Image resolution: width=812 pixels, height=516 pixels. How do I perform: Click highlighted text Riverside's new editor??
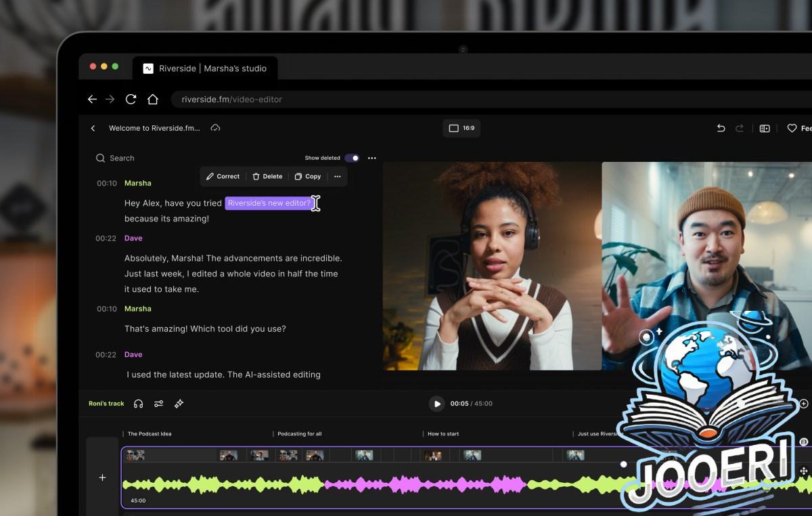269,203
